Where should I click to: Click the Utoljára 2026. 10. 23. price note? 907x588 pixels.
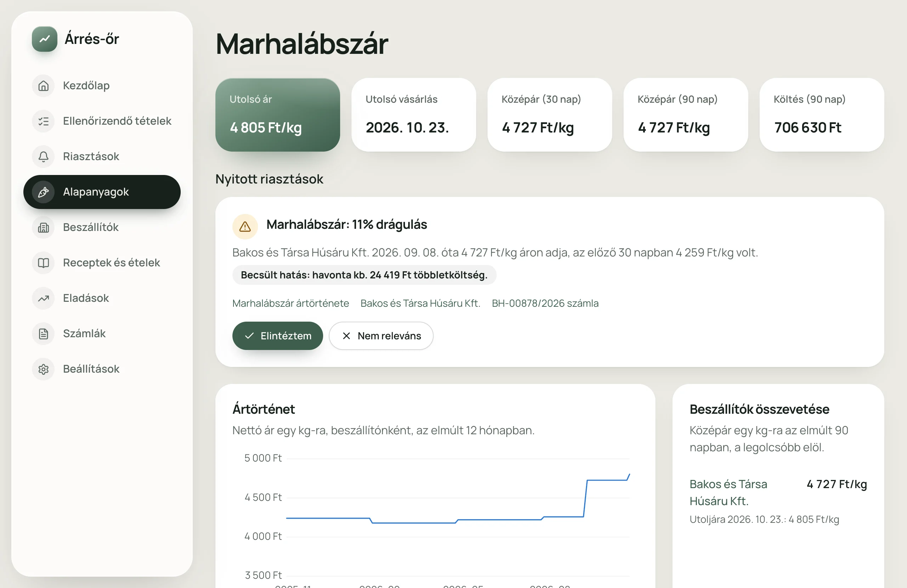764,519
